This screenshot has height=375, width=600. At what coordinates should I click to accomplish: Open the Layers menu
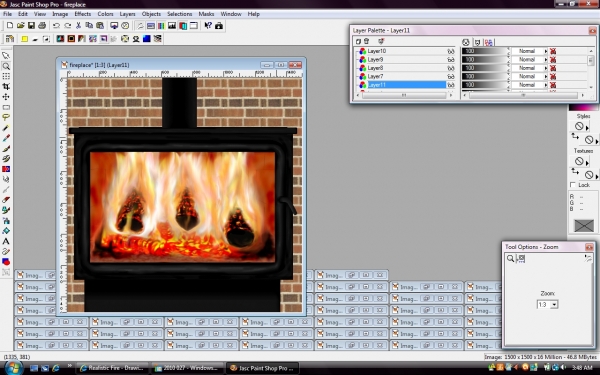coord(127,14)
